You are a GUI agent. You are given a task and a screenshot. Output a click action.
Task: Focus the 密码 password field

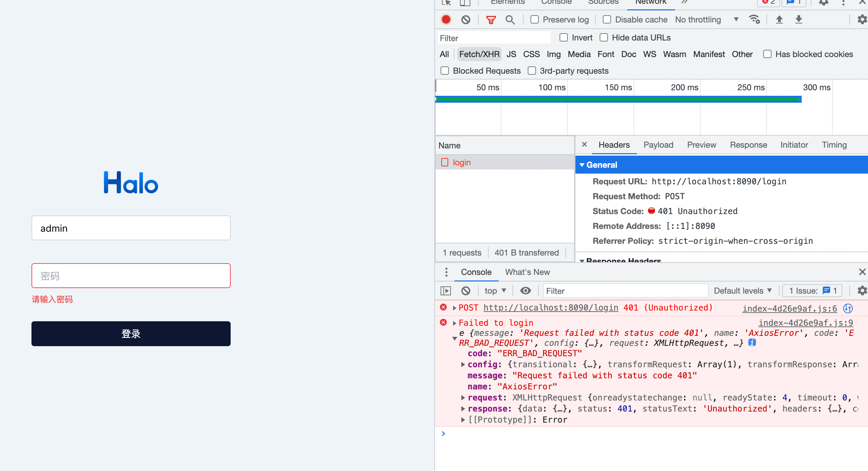click(x=131, y=276)
